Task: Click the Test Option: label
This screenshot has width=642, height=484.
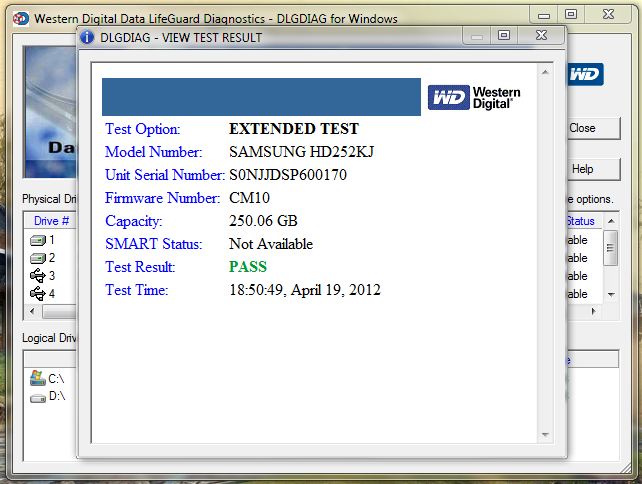Action: coord(142,129)
